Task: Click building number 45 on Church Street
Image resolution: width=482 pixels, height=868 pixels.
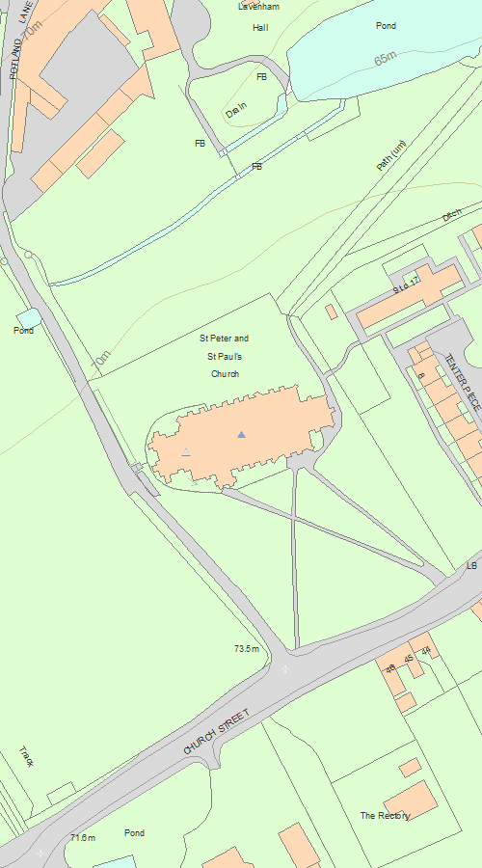Action: [409, 659]
